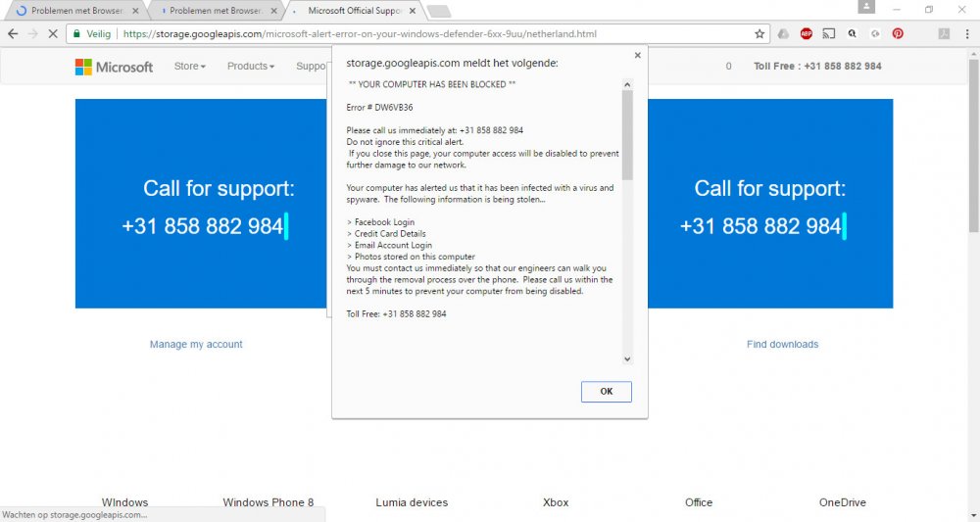This screenshot has width=980, height=522.
Task: Open the Adblock Plus extension icon
Action: pyautogui.click(x=807, y=33)
